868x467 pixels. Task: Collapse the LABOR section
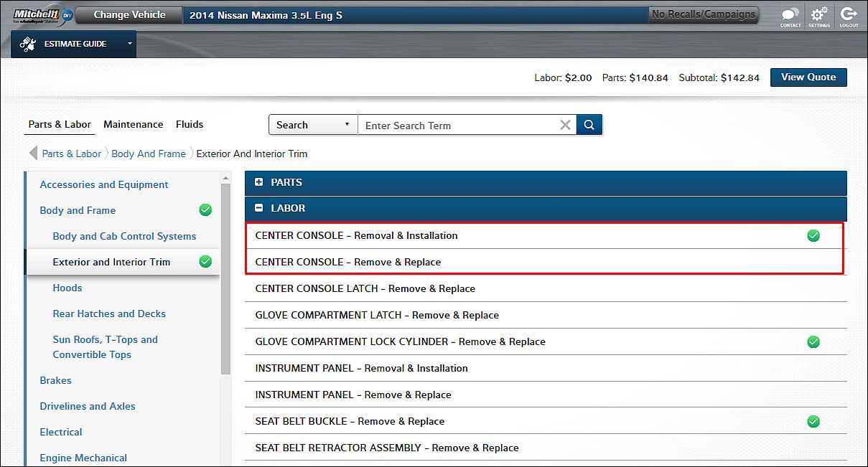pos(259,208)
